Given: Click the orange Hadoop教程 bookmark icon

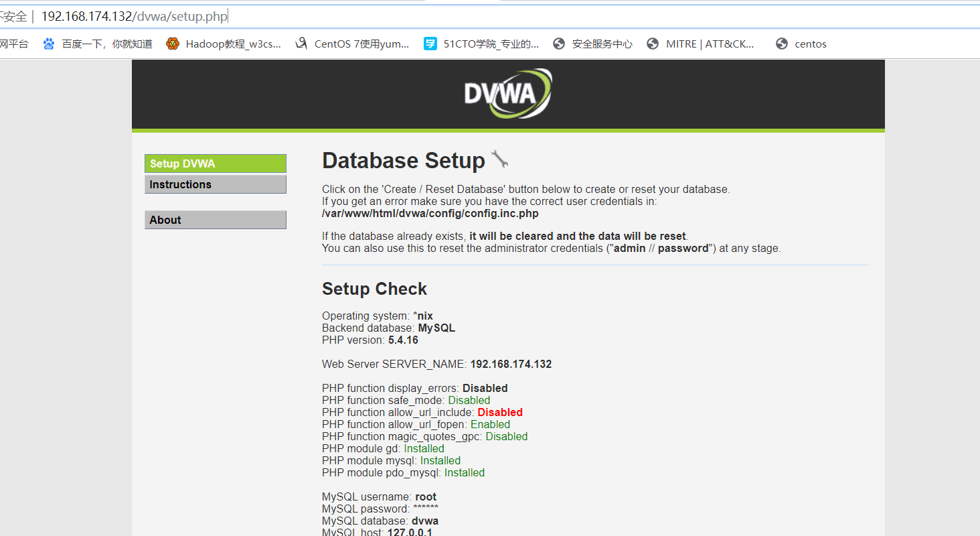Looking at the screenshot, I should 173,43.
